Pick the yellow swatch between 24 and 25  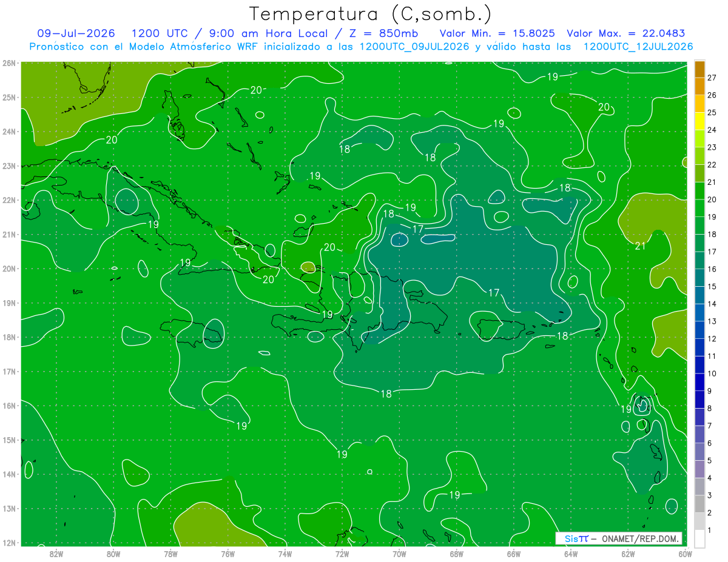(x=699, y=121)
